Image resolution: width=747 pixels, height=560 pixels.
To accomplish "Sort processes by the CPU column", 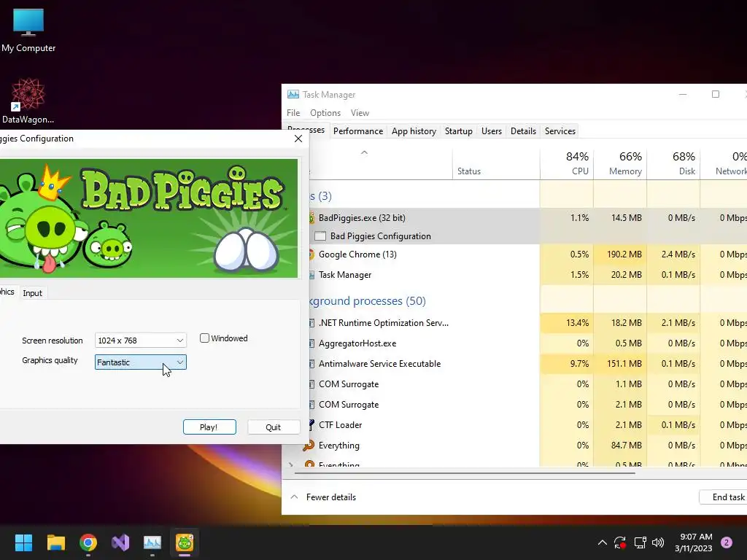I will (x=567, y=163).
